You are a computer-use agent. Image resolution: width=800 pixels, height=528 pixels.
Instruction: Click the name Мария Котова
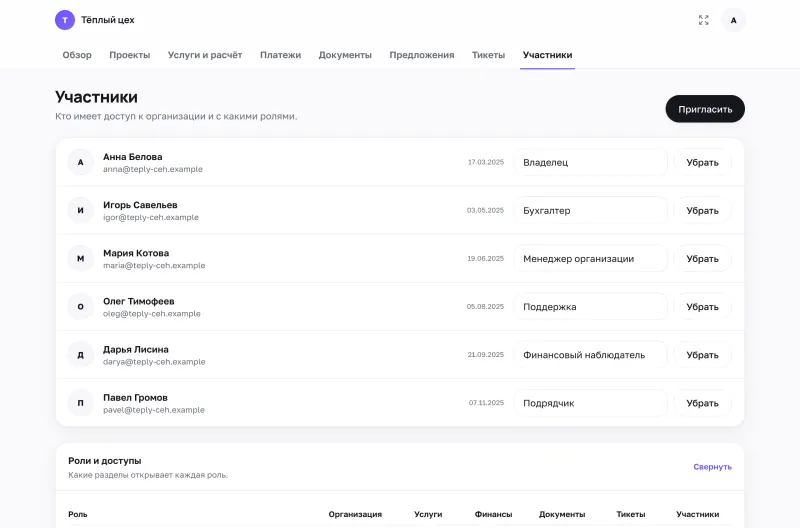click(x=136, y=253)
